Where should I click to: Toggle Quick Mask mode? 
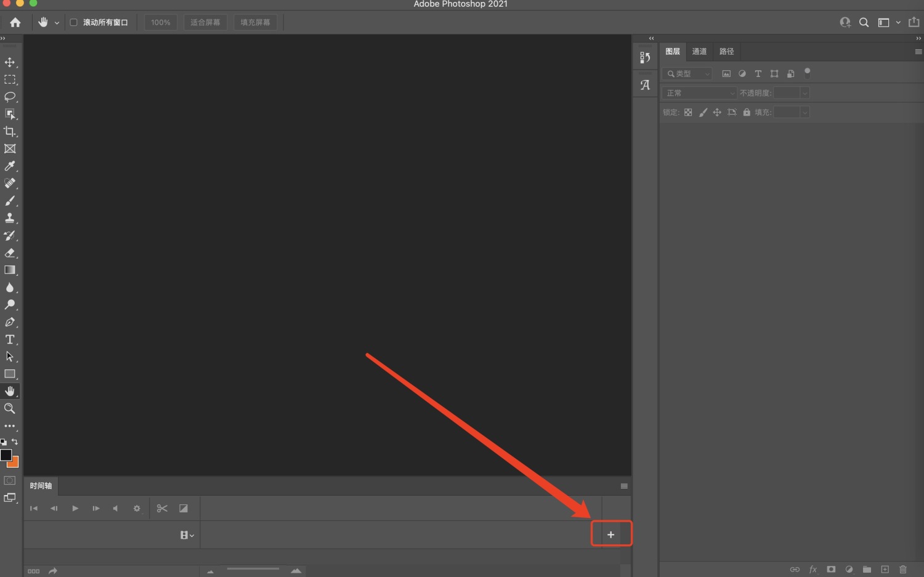[x=10, y=480]
